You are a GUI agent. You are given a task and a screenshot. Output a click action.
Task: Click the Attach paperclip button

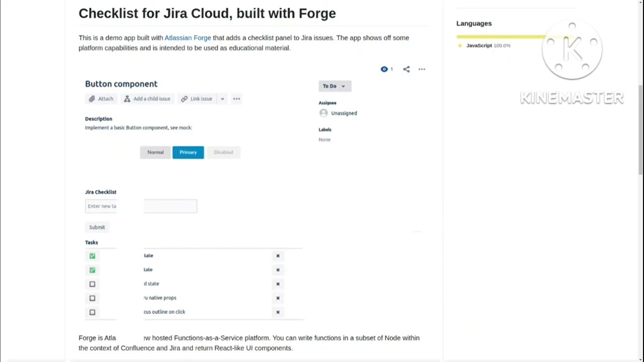[x=101, y=99]
